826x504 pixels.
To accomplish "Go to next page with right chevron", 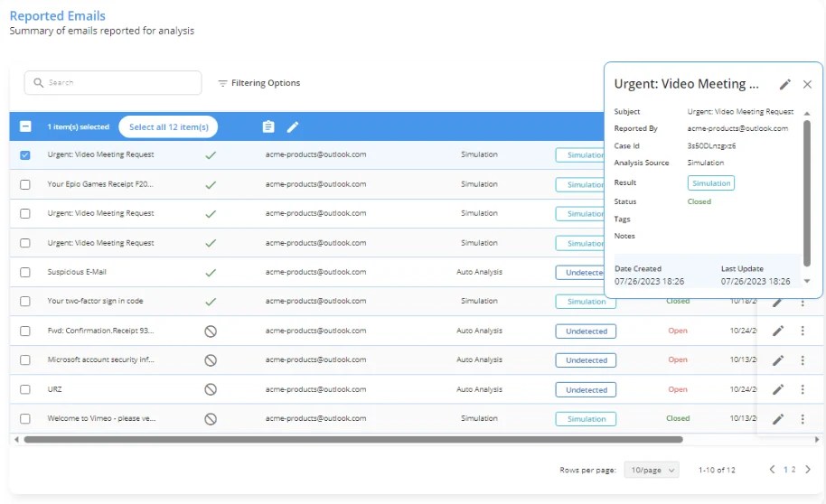I will tap(808, 470).
